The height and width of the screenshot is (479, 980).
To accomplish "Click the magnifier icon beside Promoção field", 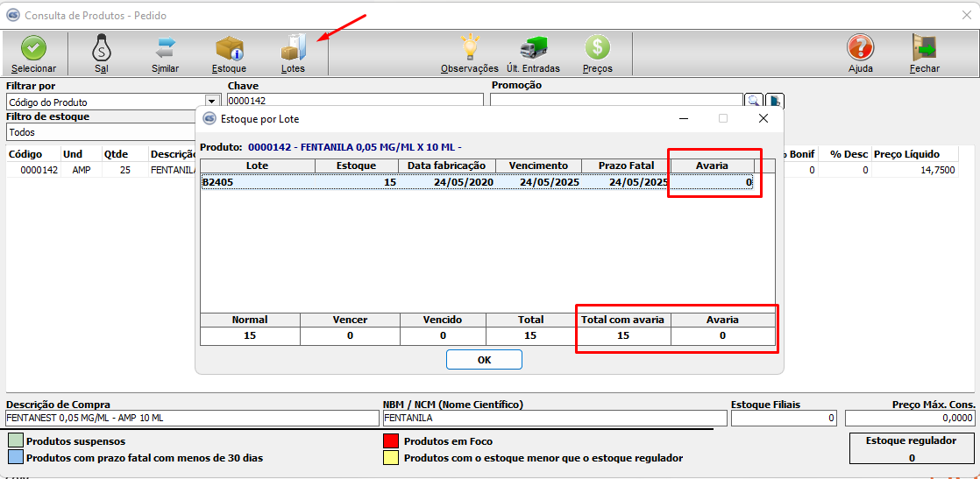I will (754, 102).
